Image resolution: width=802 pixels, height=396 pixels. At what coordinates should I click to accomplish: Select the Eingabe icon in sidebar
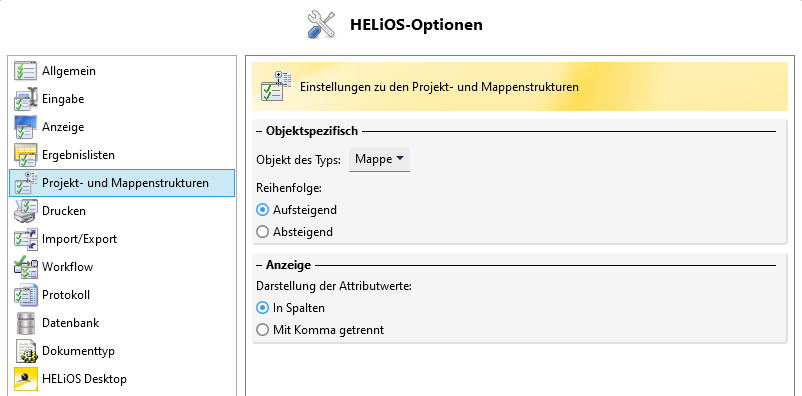pos(26,99)
